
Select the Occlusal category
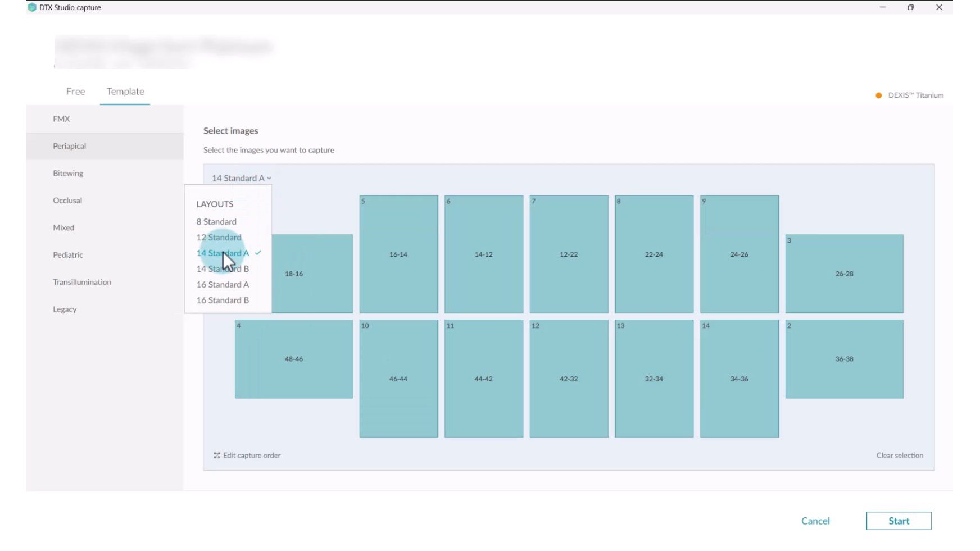point(105,201)
